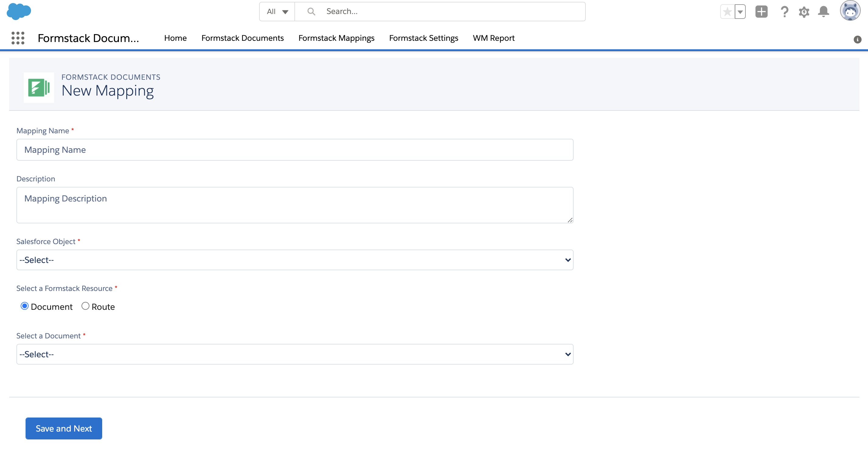Go to Formstack Mappings tab
The width and height of the screenshot is (868, 451).
(x=336, y=38)
